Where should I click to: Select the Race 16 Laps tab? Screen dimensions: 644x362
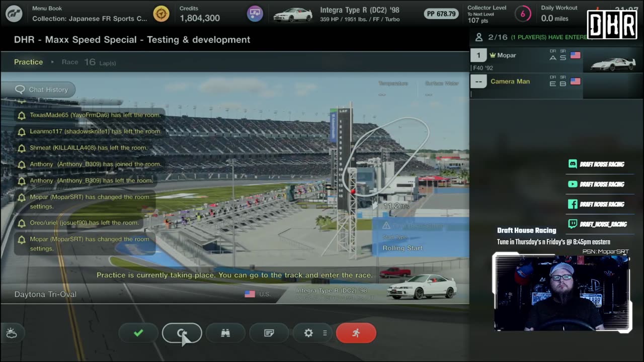coord(89,62)
